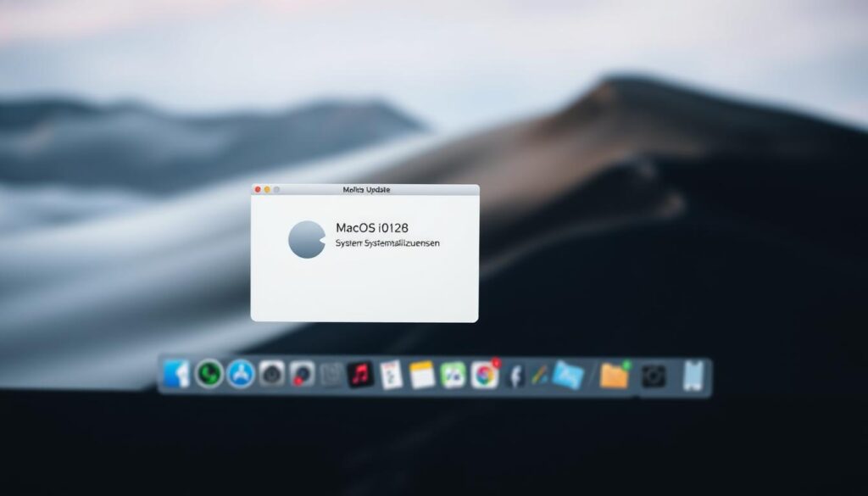Open the blue Finder icon in the dock
The image size is (868, 496).
pyautogui.click(x=176, y=374)
